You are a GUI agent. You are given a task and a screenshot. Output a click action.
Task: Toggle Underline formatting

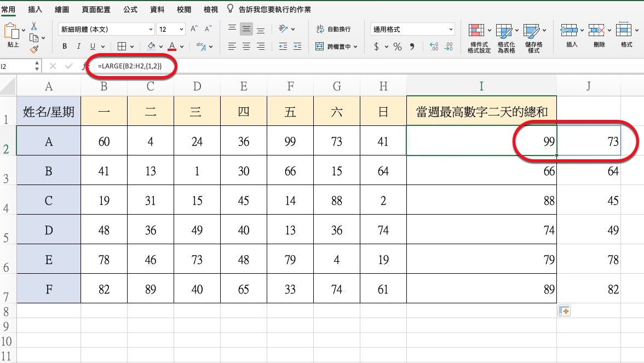93,47
